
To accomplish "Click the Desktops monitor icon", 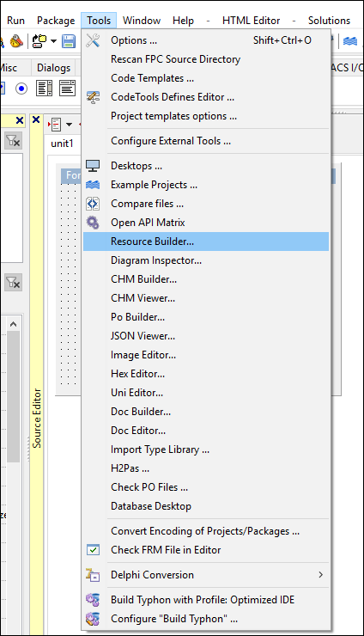I will click(x=93, y=166).
